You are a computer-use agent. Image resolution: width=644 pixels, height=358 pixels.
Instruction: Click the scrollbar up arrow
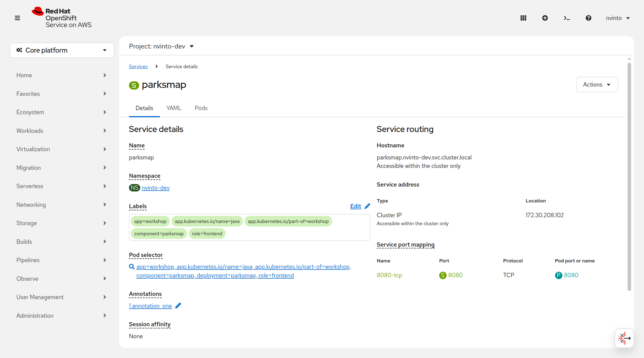pyautogui.click(x=629, y=59)
